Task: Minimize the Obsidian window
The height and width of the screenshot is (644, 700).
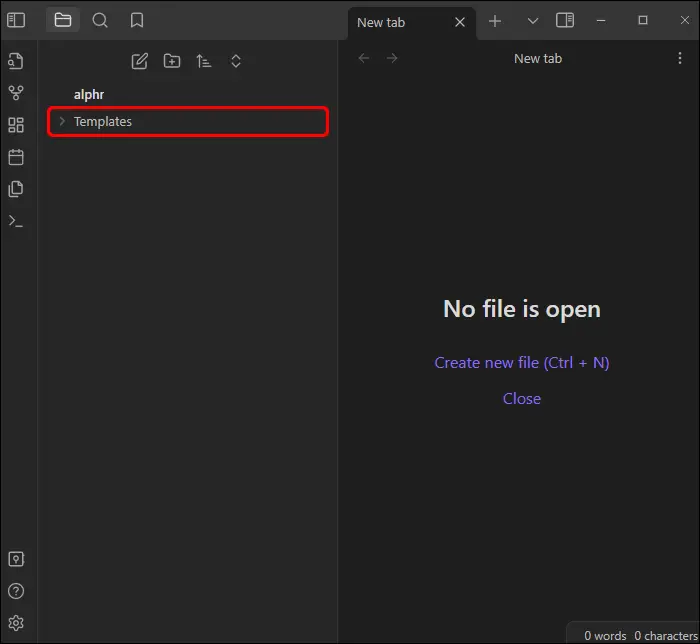Action: (x=601, y=21)
